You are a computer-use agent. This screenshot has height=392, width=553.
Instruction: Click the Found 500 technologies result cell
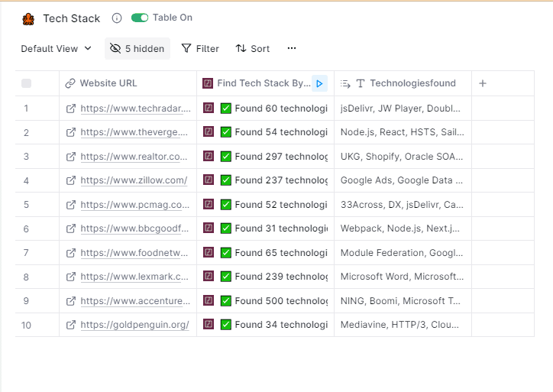click(x=265, y=301)
